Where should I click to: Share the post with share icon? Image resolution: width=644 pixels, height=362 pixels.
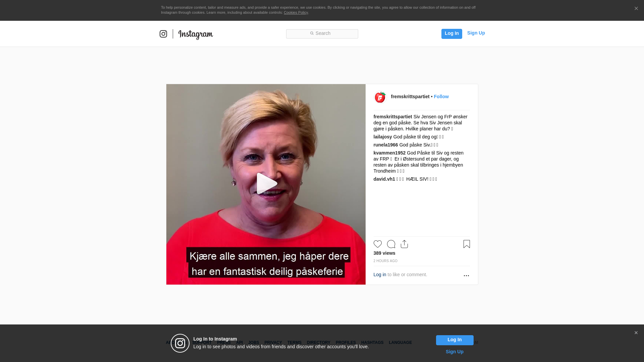click(404, 244)
